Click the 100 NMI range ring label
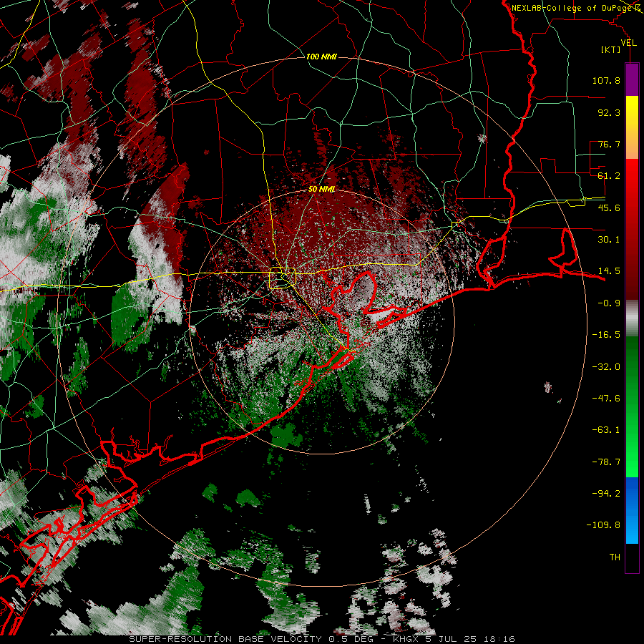 coord(321,57)
